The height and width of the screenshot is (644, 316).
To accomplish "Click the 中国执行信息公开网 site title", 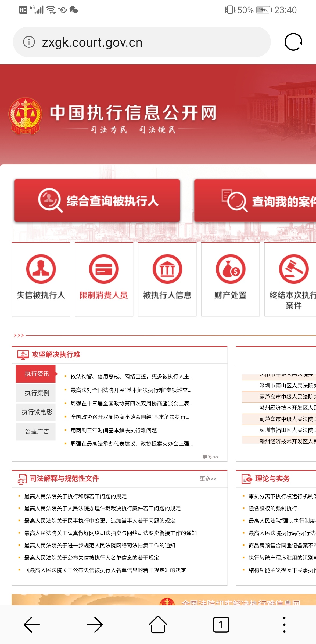I will coord(133,112).
